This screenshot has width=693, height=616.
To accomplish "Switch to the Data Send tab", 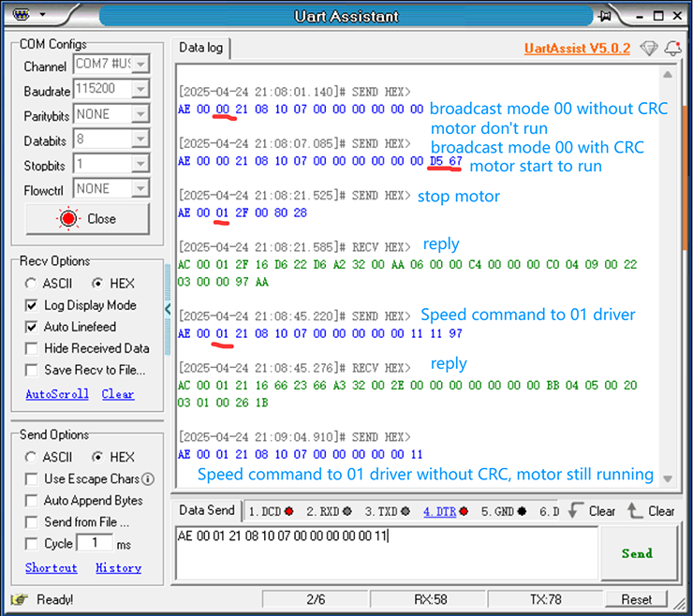I will coord(206,510).
